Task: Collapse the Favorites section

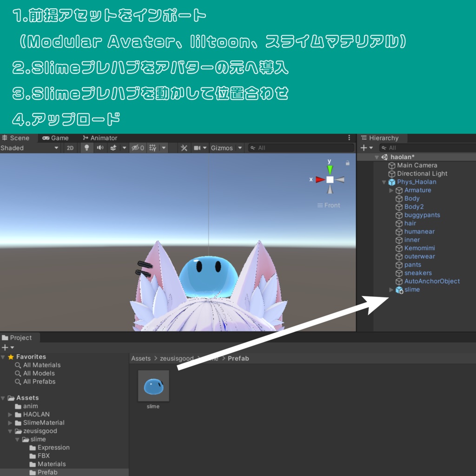Action: (3, 357)
